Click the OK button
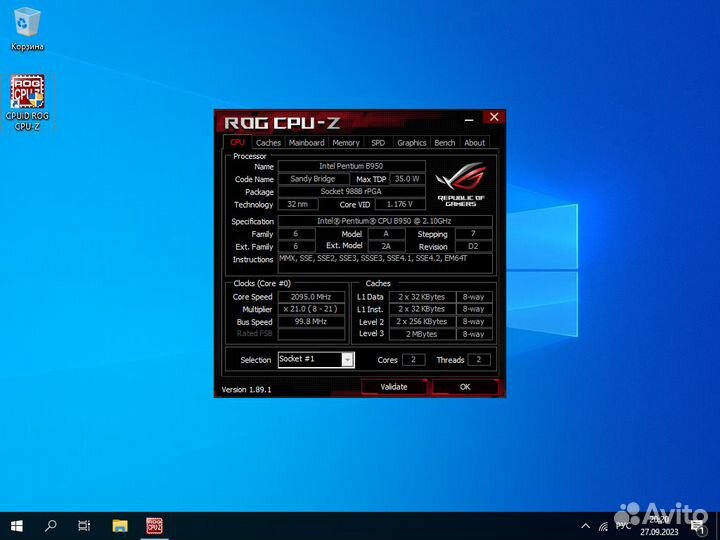The image size is (720, 540). click(465, 387)
